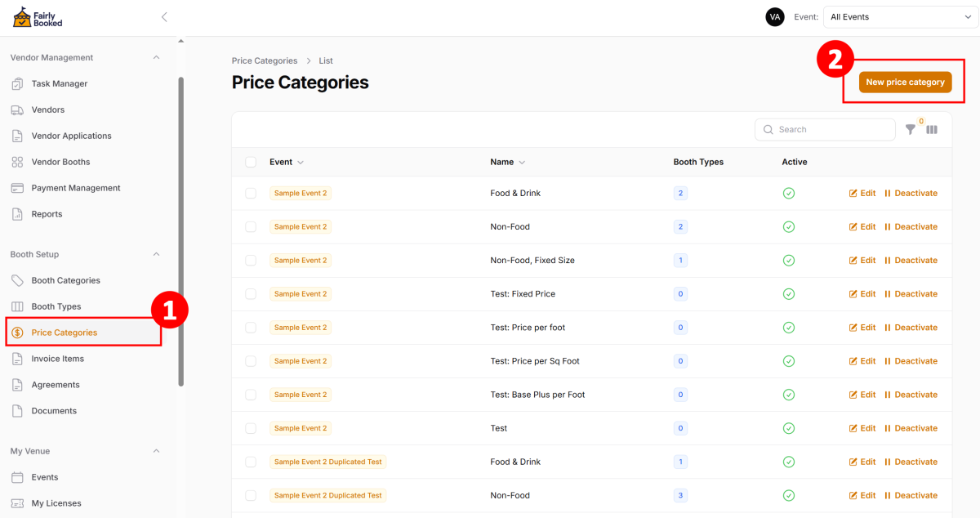Deactivate the Non-Food, Fixed Size category

point(911,261)
